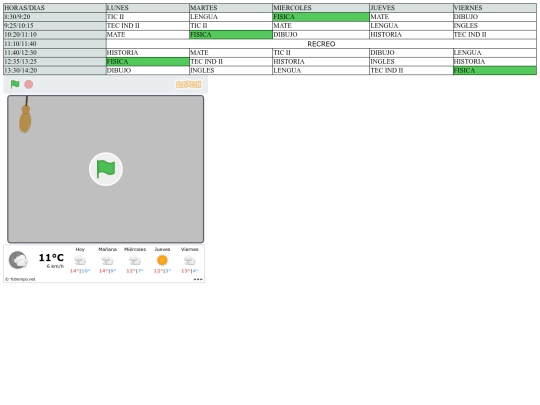Screen dimensions: 540x405
Task: Click INGLES cell in 9:25/10:15 row
Action: click(495, 26)
